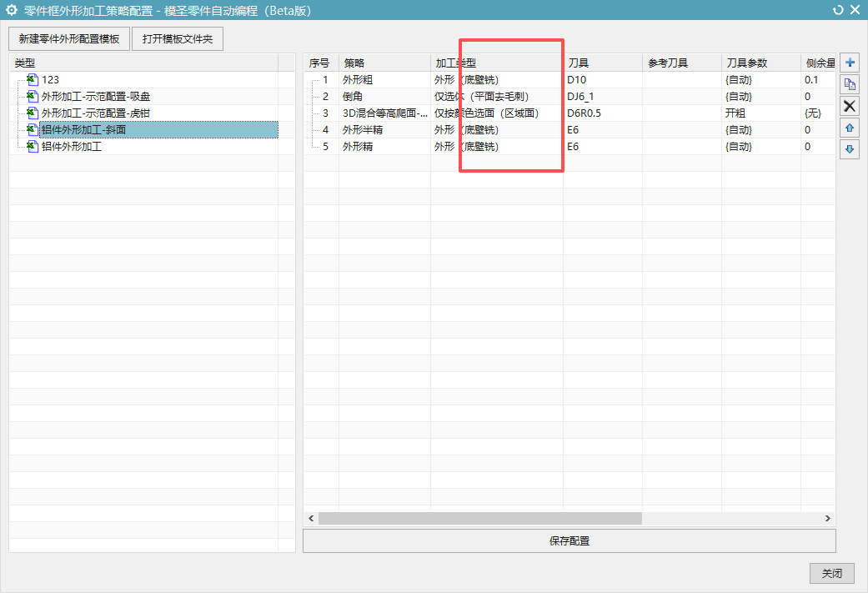Screen dimensions: 868x593
Task: Select the 外形粗 strategy cell
Action: 384,80
